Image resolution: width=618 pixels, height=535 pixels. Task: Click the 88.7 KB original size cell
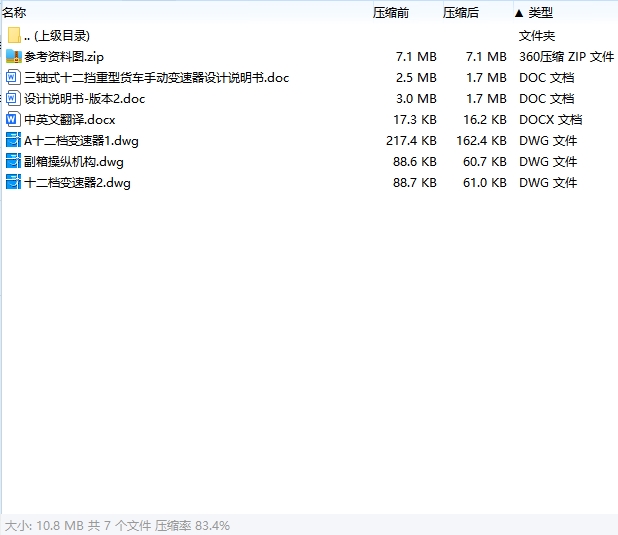(x=415, y=183)
